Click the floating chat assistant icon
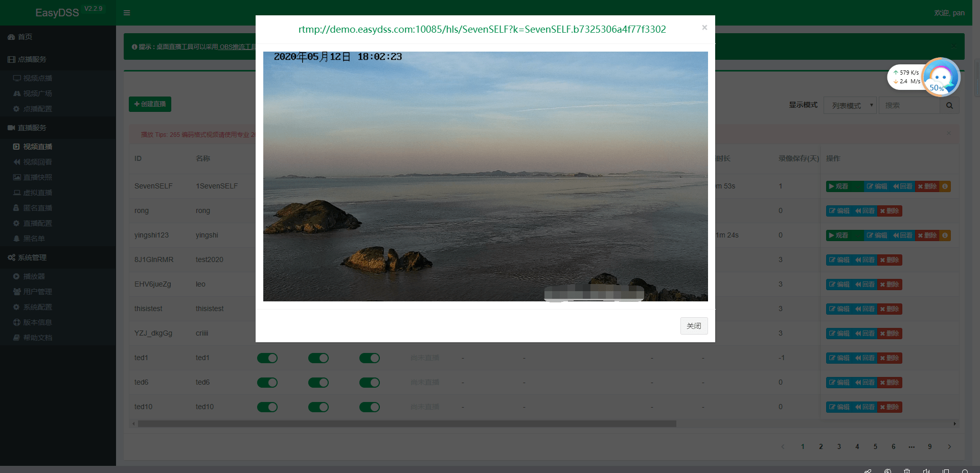Viewport: 980px width, 473px height. [941, 77]
